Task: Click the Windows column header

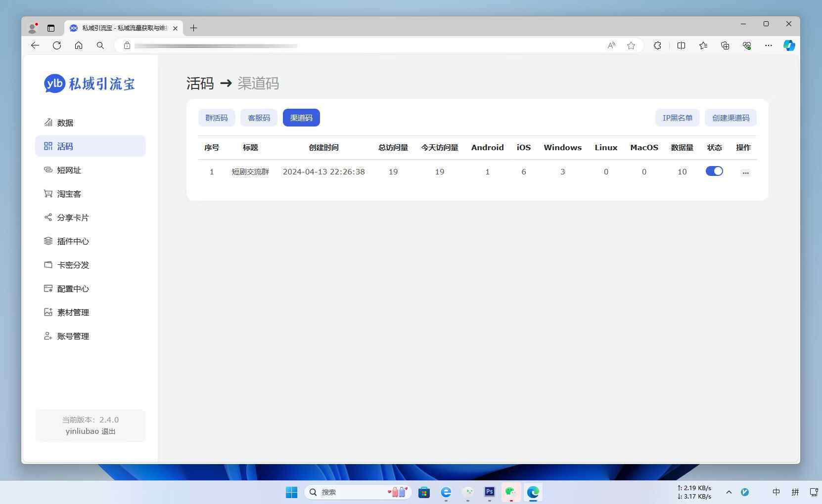Action: pyautogui.click(x=563, y=148)
